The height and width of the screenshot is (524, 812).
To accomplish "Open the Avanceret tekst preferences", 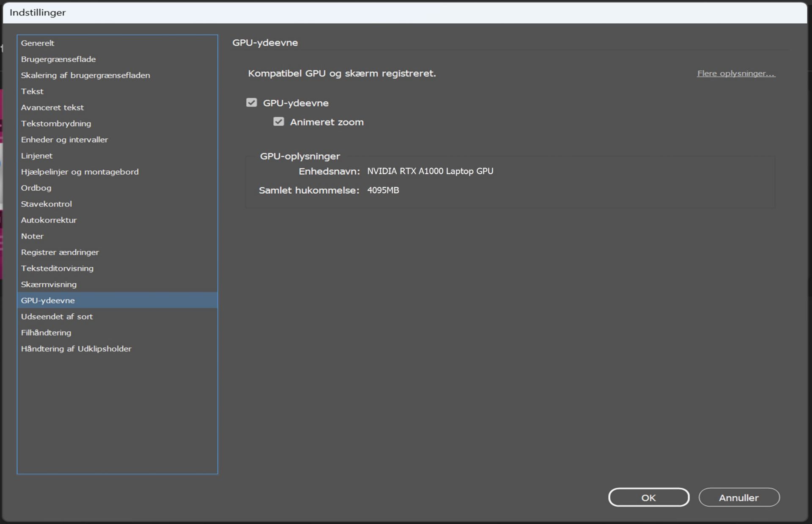I will pyautogui.click(x=52, y=107).
